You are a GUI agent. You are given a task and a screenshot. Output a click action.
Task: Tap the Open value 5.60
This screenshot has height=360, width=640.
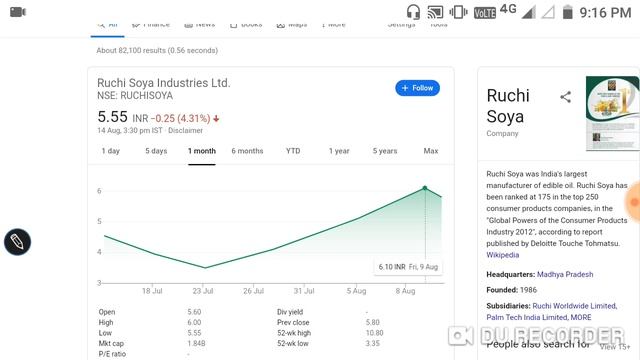[x=194, y=312]
